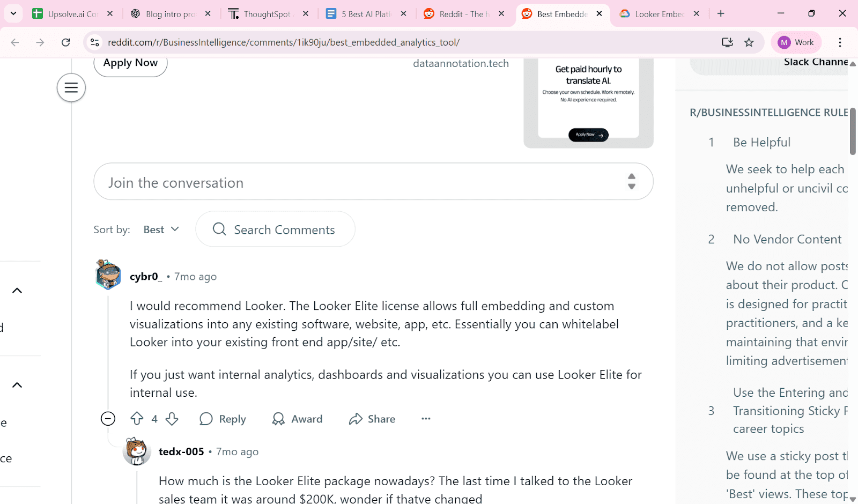Click cybr0_'s avatar image
858x504 pixels.
[x=108, y=275]
